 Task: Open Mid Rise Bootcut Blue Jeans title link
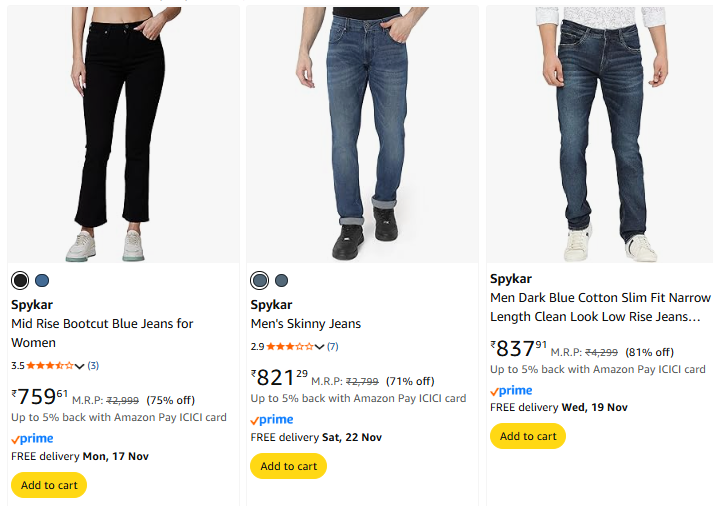(x=102, y=333)
